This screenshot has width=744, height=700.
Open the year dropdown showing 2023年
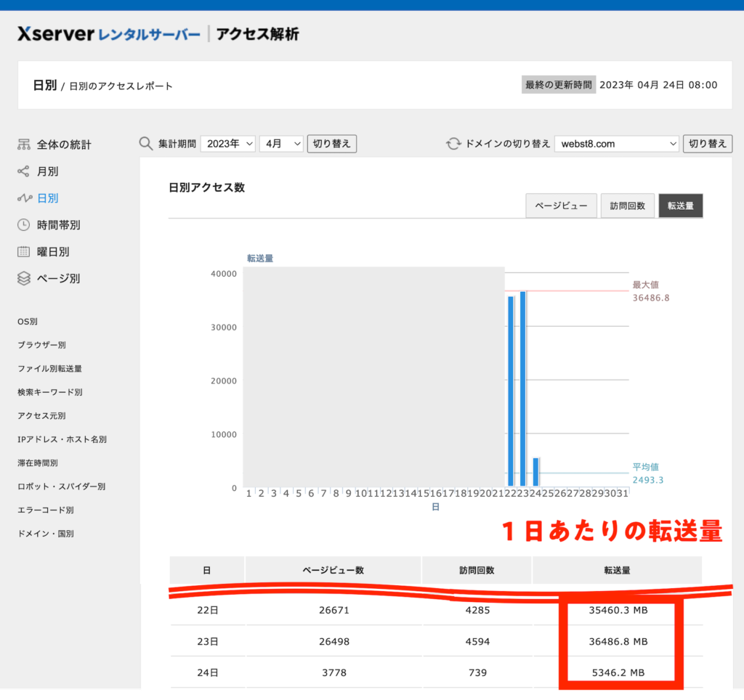227,143
